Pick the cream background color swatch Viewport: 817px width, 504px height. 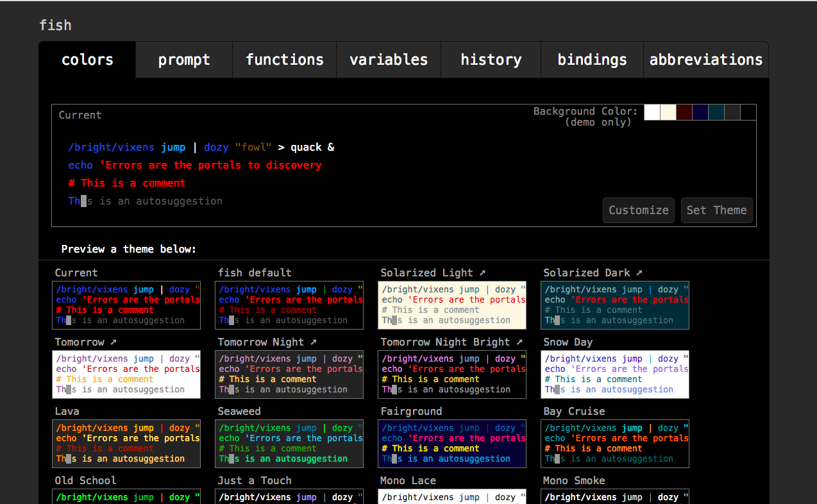668,112
